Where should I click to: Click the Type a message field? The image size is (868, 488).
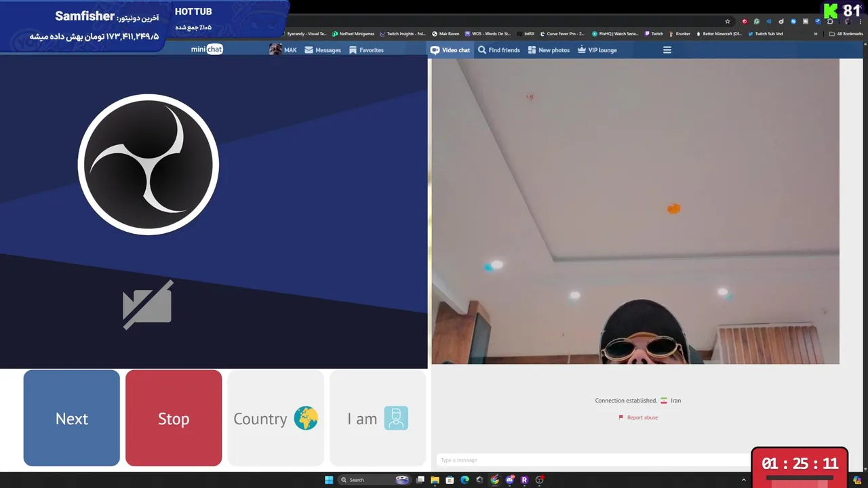(x=593, y=460)
